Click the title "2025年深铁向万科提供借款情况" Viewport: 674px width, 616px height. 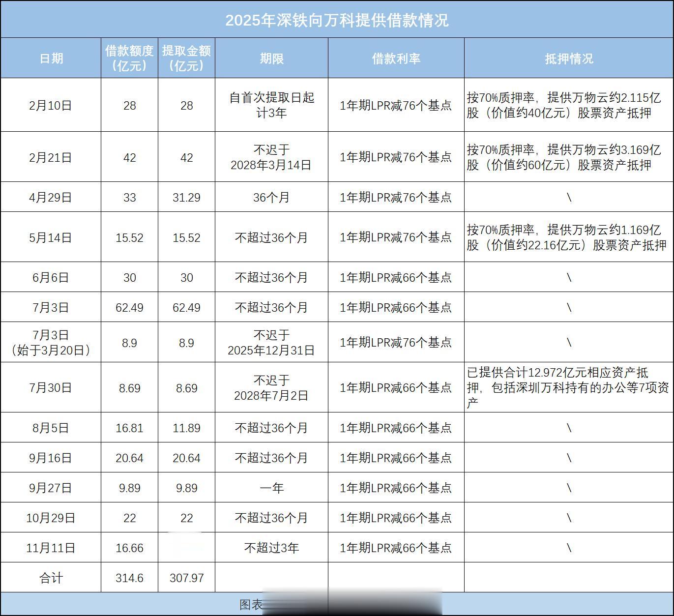(x=337, y=20)
